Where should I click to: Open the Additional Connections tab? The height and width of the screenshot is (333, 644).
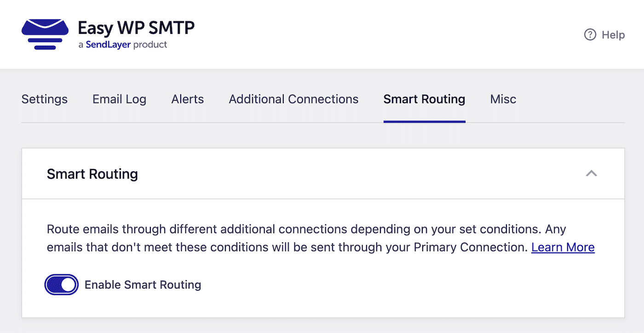[x=293, y=99]
